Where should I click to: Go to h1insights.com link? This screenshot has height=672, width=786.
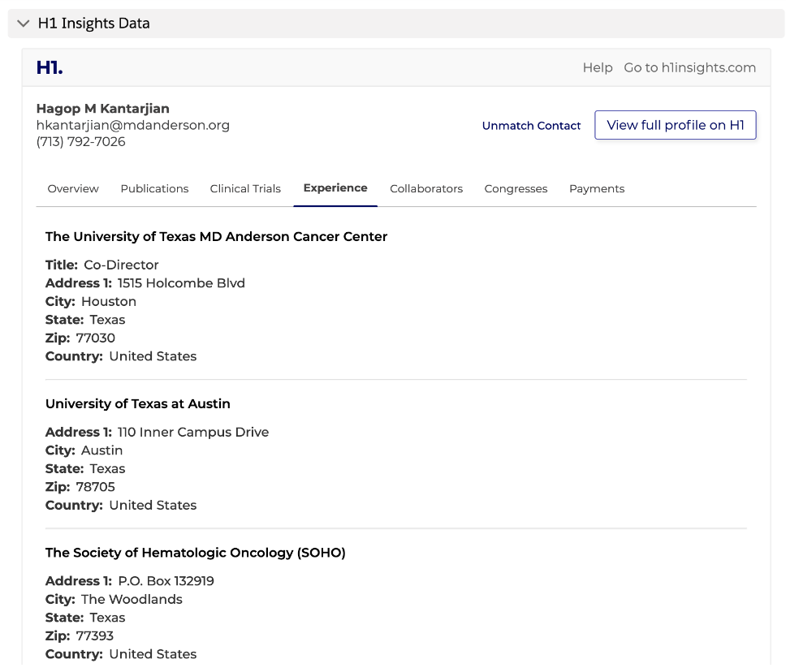[x=689, y=67]
